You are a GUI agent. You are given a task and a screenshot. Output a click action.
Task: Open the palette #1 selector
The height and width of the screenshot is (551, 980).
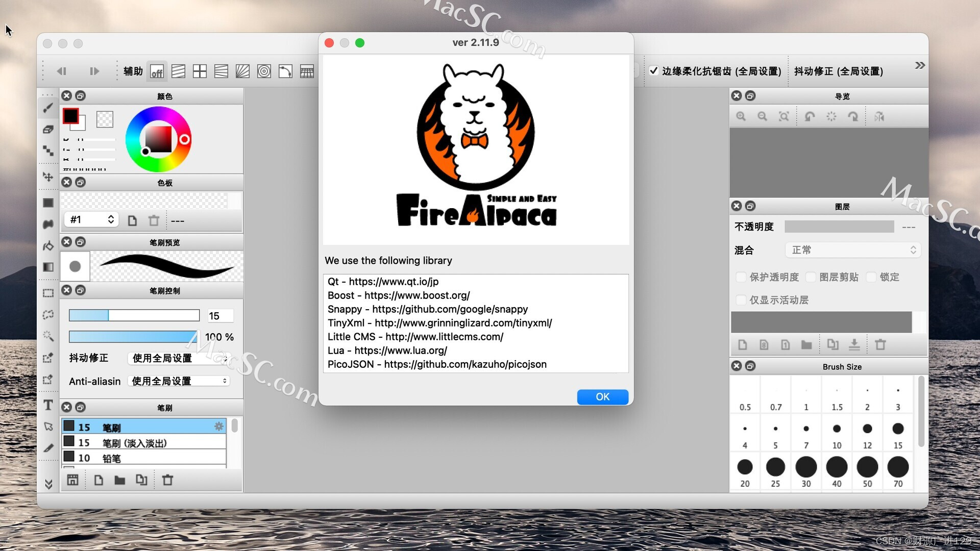pos(91,220)
